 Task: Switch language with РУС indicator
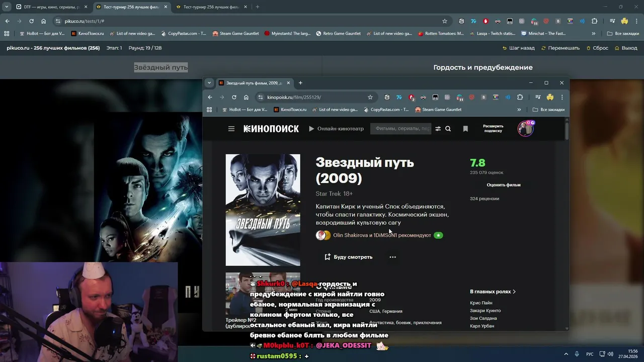click(x=590, y=354)
